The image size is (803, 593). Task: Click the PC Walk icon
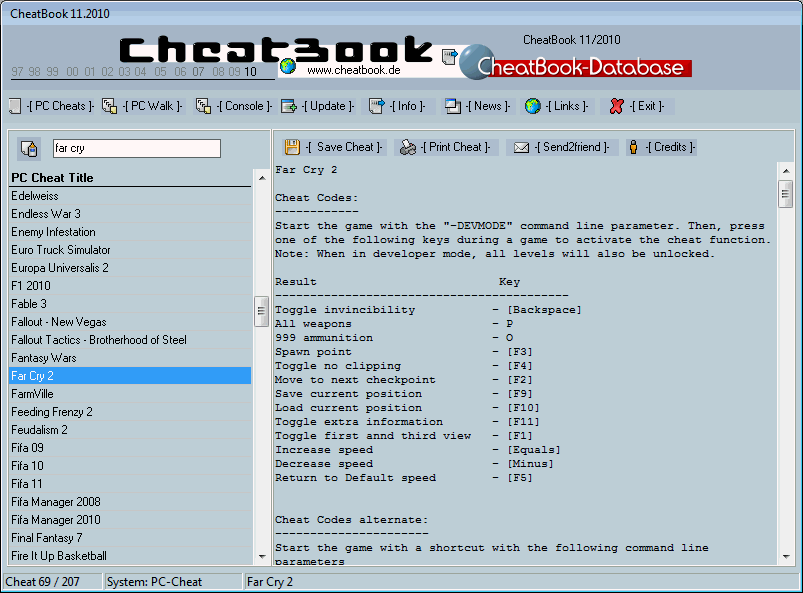pyautogui.click(x=109, y=106)
